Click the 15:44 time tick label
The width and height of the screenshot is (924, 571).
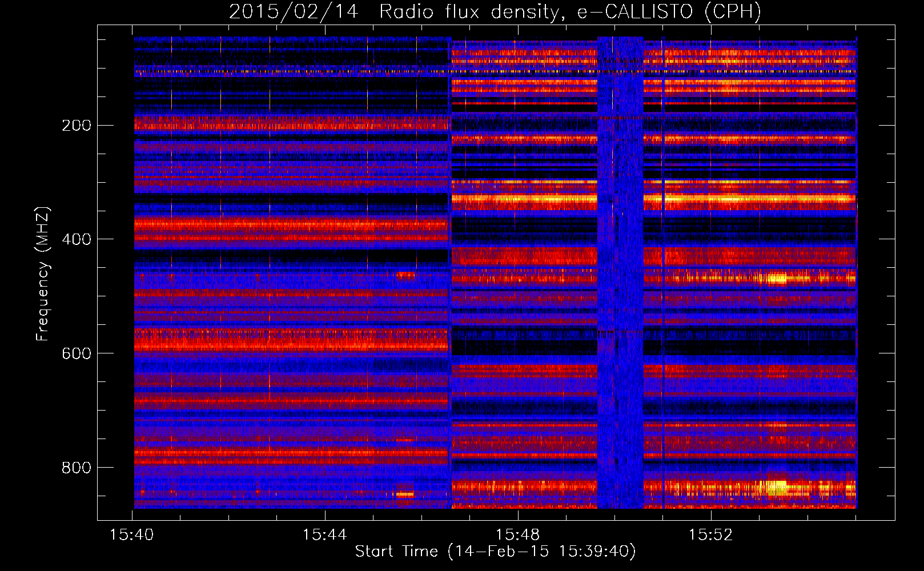point(325,535)
